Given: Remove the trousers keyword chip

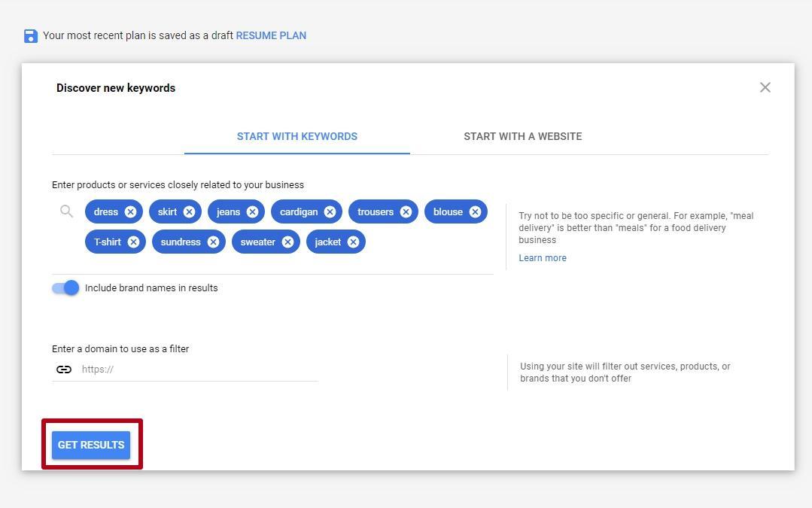Looking at the screenshot, I should [406, 211].
